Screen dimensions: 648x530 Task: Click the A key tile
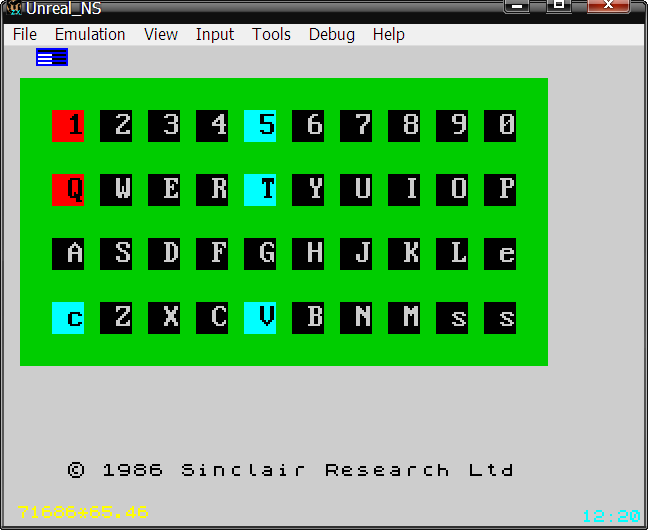coord(68,254)
